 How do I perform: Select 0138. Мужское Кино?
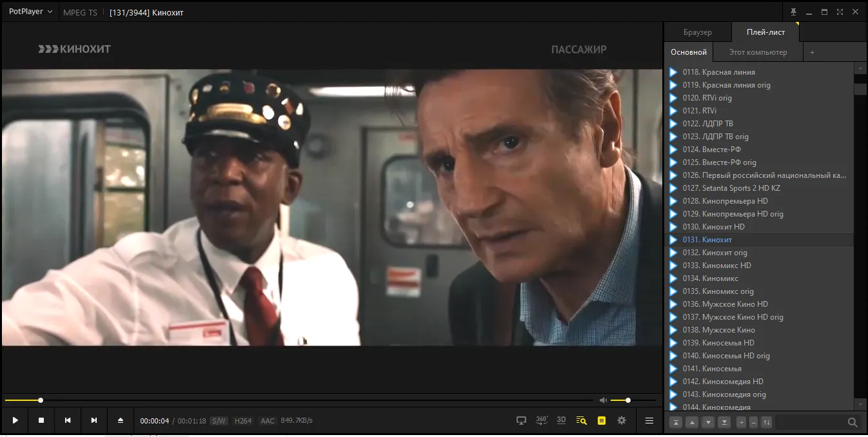click(759, 330)
